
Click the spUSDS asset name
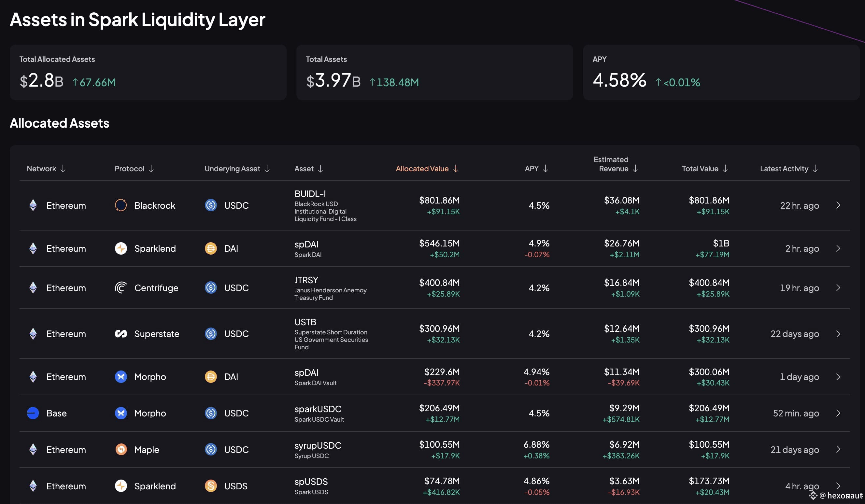pos(311,482)
